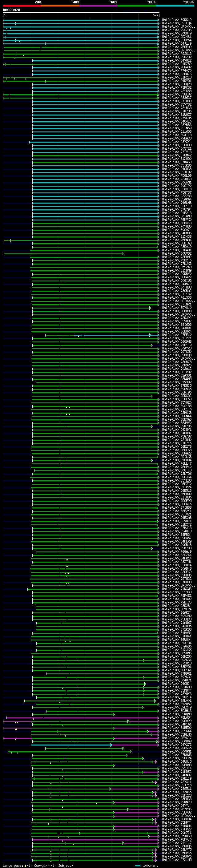Image resolution: width=197 pixels, height=868 pixels.
Task: Select hit label UniRef100_B7IH86
Action: (x=177, y=507)
